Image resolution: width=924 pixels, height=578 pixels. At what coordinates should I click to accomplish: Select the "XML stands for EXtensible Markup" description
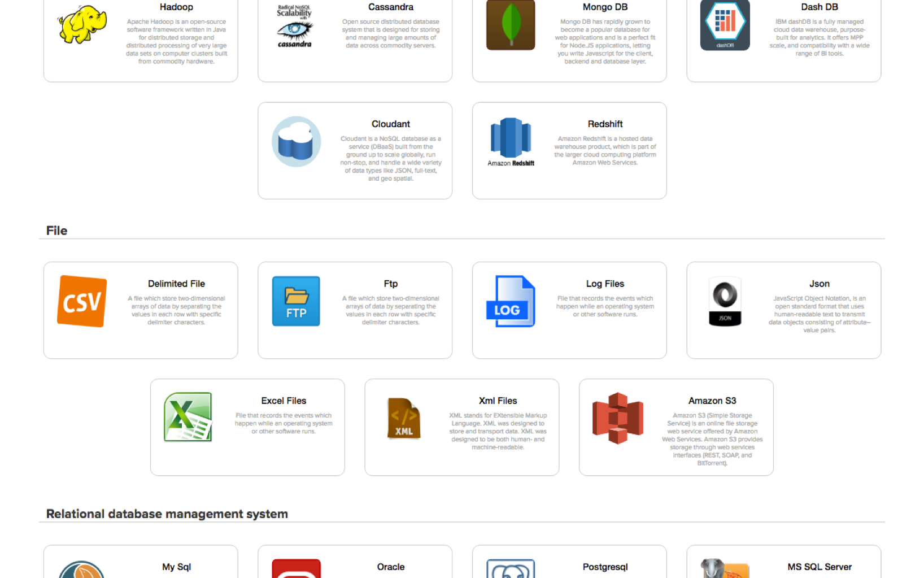point(498,432)
